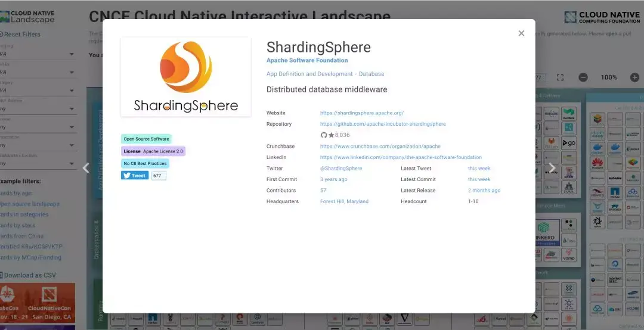This screenshot has width=644, height=330.
Task: Open the Rancher card in the landscape
Action: tap(615, 207)
